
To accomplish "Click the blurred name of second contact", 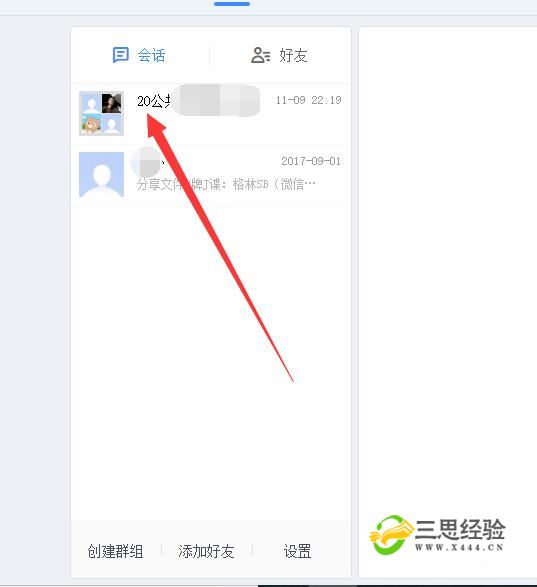I will [145, 162].
